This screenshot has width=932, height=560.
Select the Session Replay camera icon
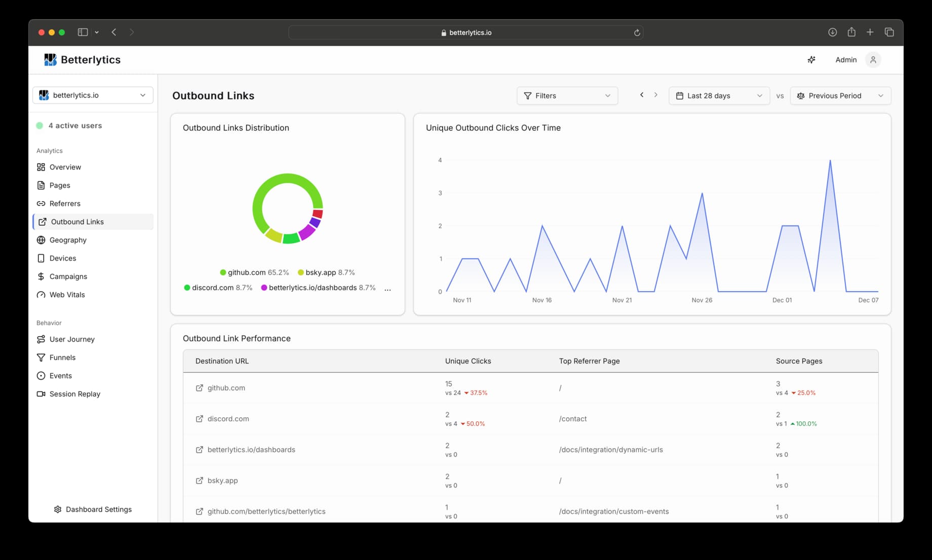click(x=41, y=393)
